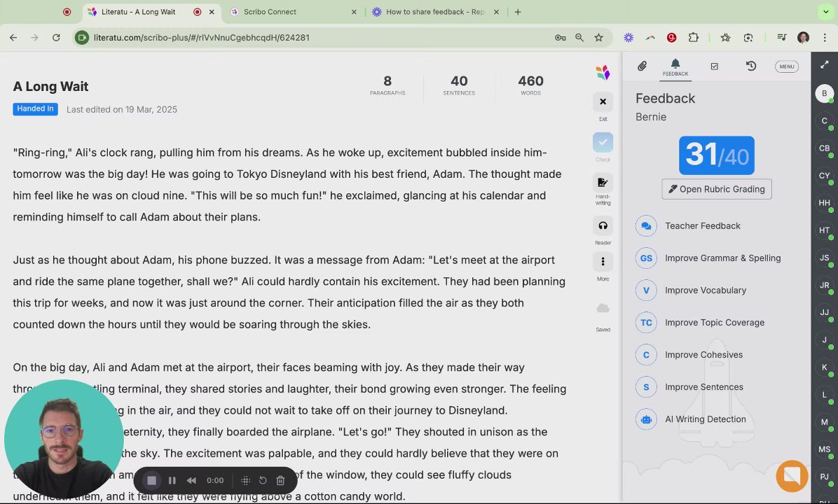
Task: Open the MENU pill button
Action: point(787,66)
